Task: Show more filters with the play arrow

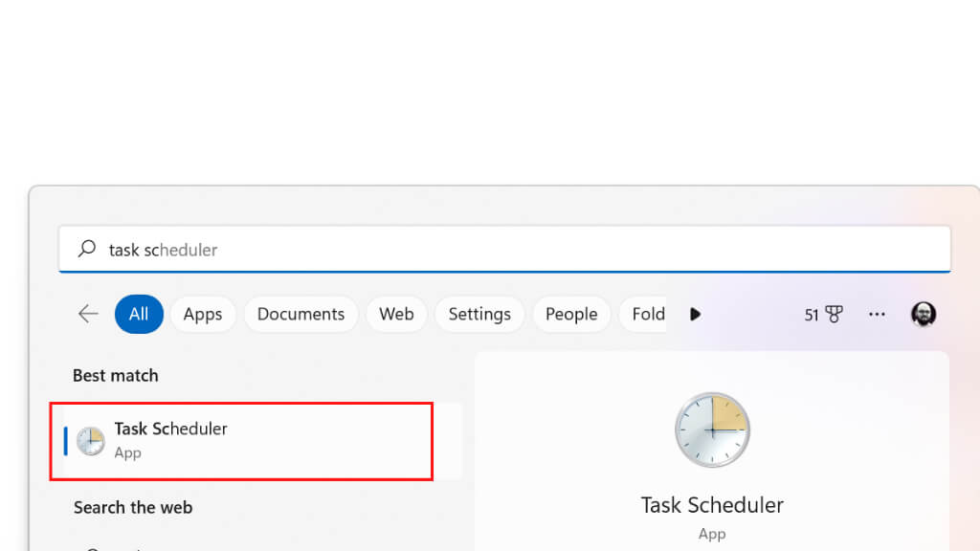Action: (x=695, y=314)
